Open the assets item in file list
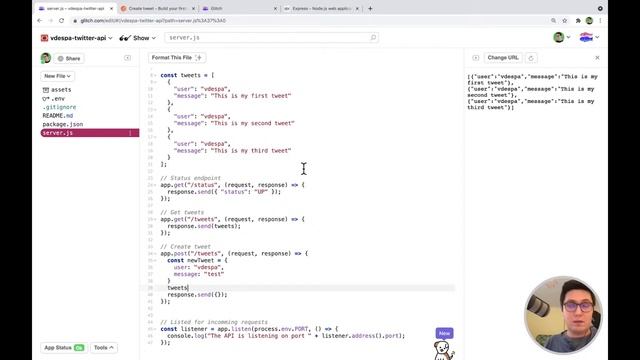The width and height of the screenshot is (640, 360). pyautogui.click(x=57, y=90)
